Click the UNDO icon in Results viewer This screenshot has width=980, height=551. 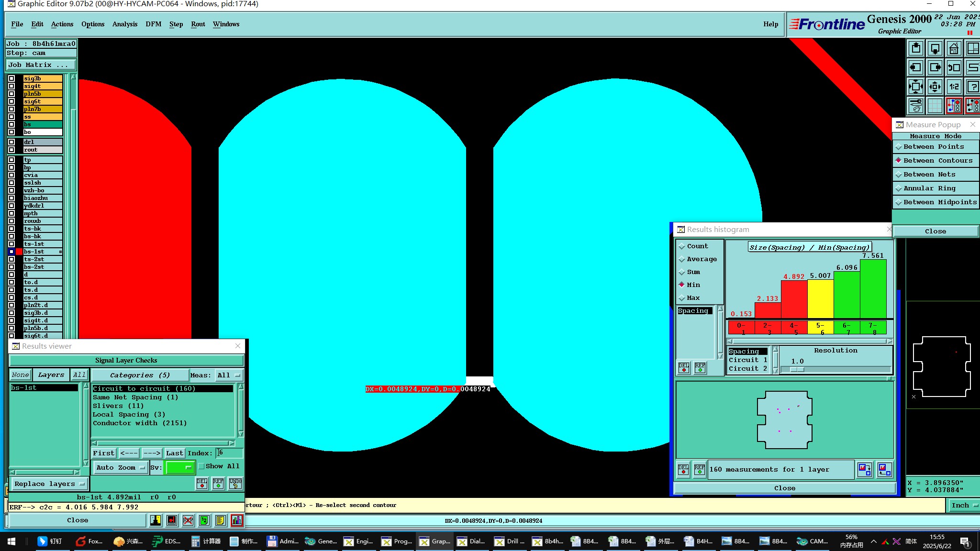(235, 483)
